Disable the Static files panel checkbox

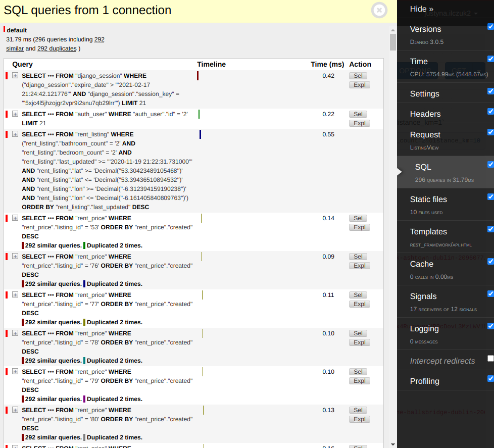coord(490,196)
